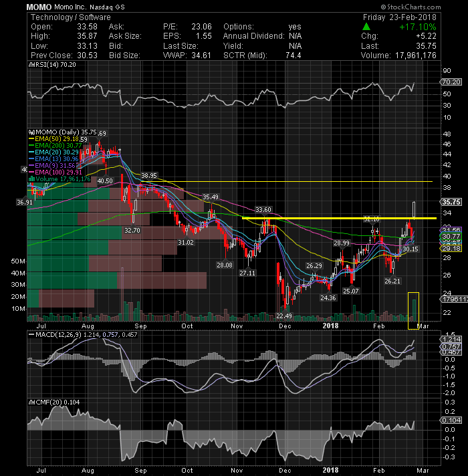This screenshot has height=476, width=468.
Task: Open the StockCharts.com link
Action: point(413,7)
